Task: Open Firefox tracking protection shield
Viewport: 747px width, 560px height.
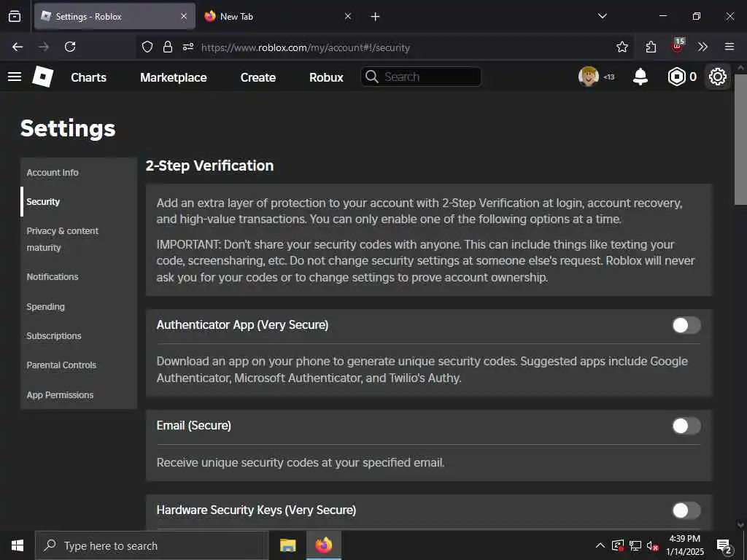Action: click(147, 47)
